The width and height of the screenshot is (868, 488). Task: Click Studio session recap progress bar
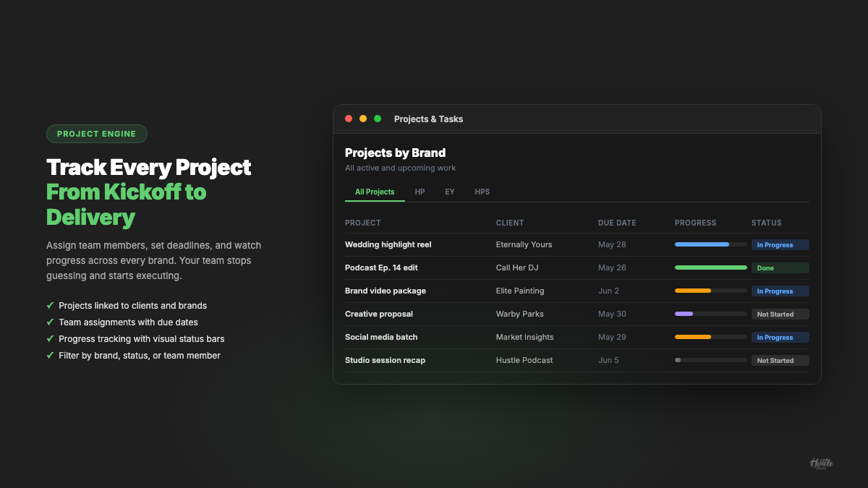click(x=711, y=360)
